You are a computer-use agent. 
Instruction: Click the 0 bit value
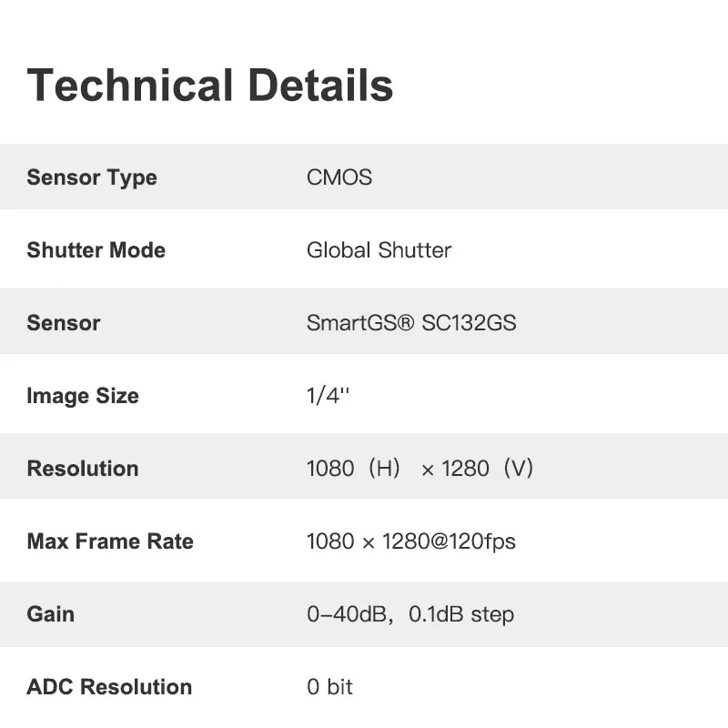[329, 687]
